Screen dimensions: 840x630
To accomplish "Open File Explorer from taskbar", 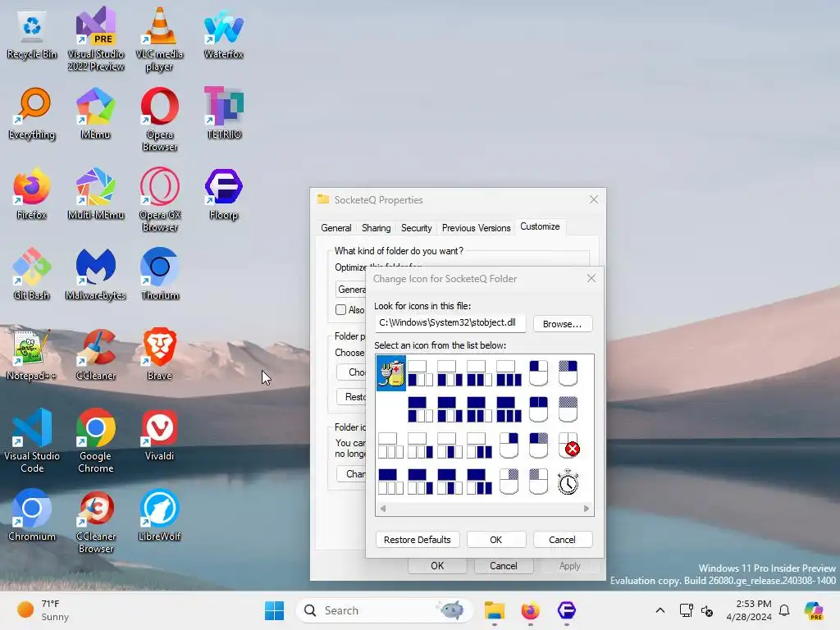I will click(495, 610).
